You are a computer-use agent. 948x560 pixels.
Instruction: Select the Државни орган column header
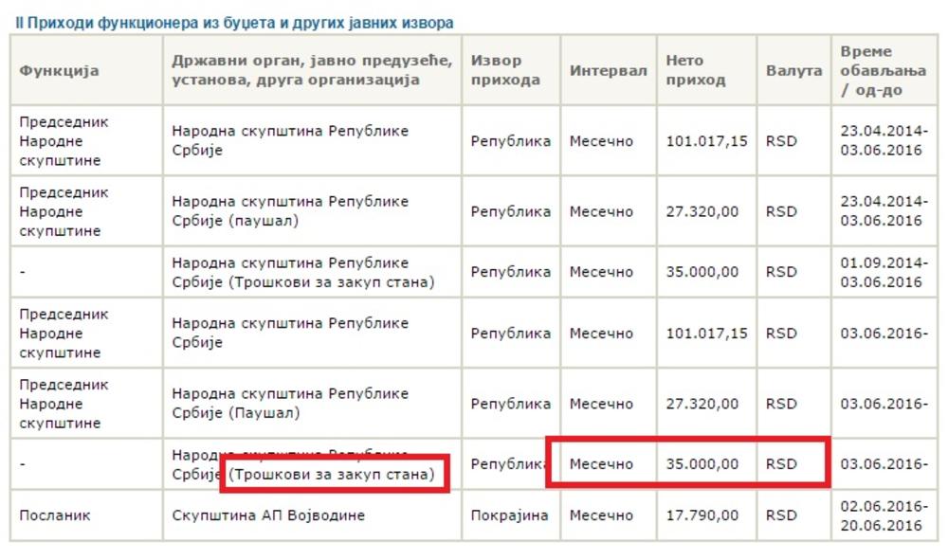(x=295, y=70)
